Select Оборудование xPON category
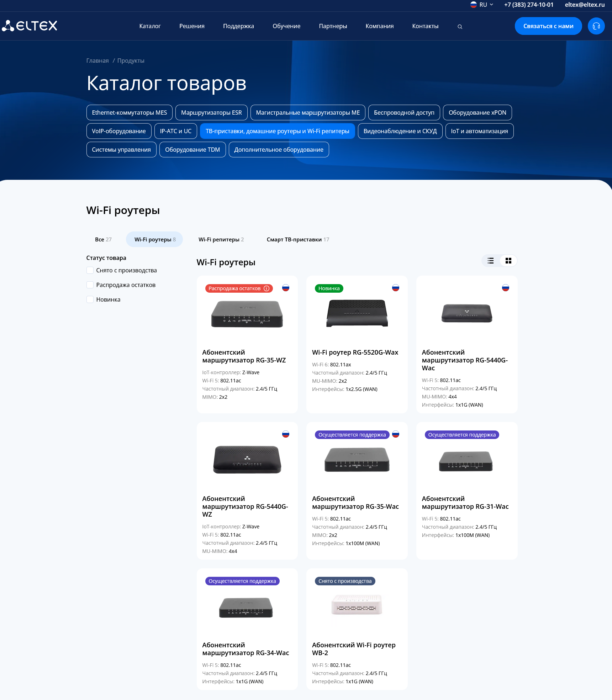 pyautogui.click(x=478, y=113)
